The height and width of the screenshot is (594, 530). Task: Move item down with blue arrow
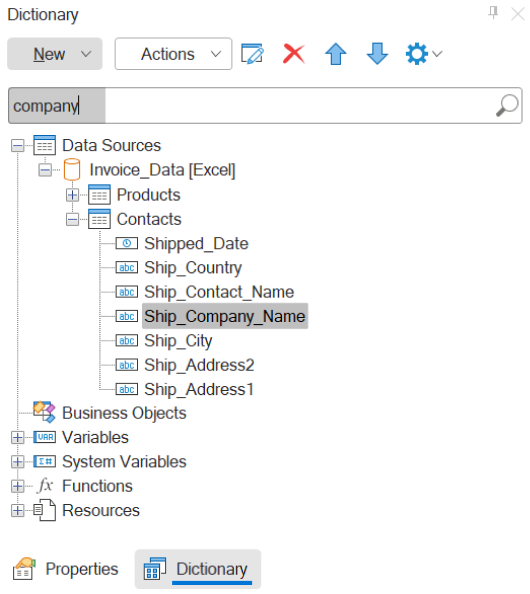pyautogui.click(x=377, y=54)
